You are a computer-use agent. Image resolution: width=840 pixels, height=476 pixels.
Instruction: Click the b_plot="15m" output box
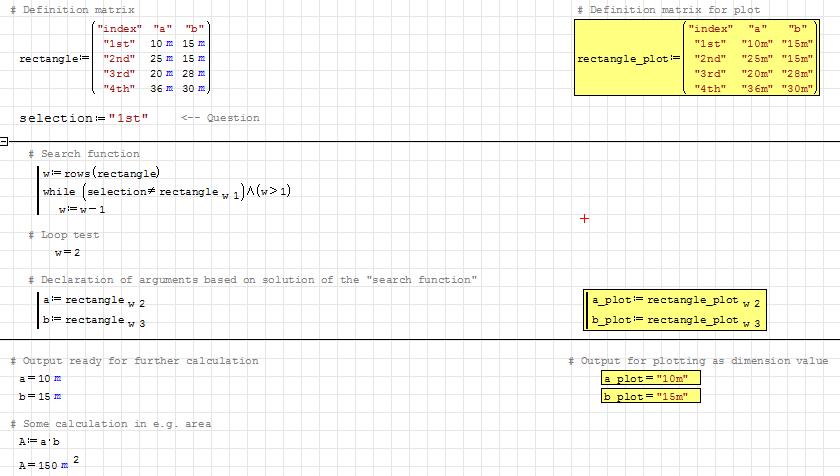651,396
